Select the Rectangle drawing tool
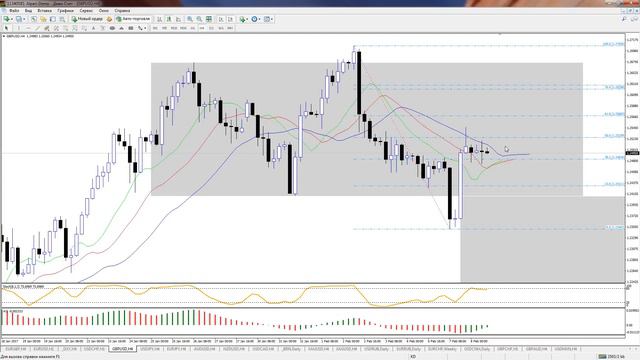The height and width of the screenshot is (360, 640). pyautogui.click(x=131, y=28)
